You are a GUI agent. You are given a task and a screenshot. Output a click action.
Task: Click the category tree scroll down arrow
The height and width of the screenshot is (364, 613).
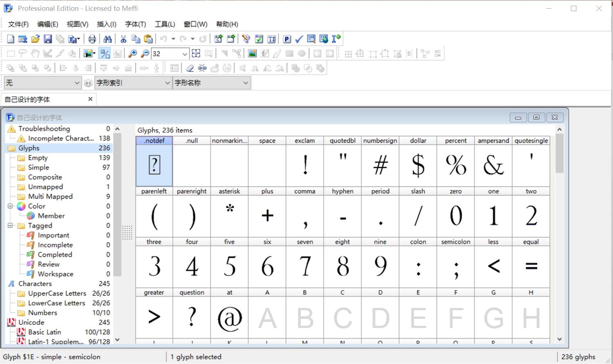point(117,339)
